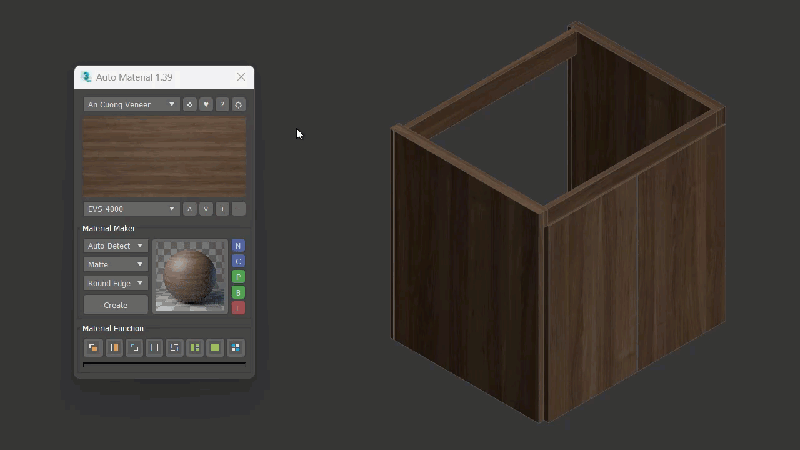Open the Matte finish dropdown

pos(116,264)
